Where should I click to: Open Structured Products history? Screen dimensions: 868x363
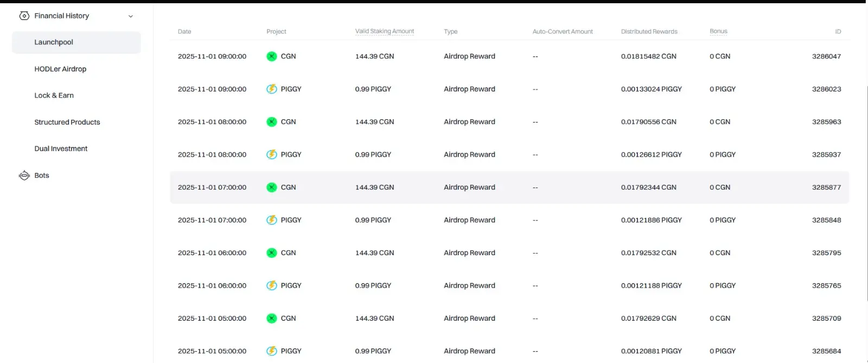67,122
